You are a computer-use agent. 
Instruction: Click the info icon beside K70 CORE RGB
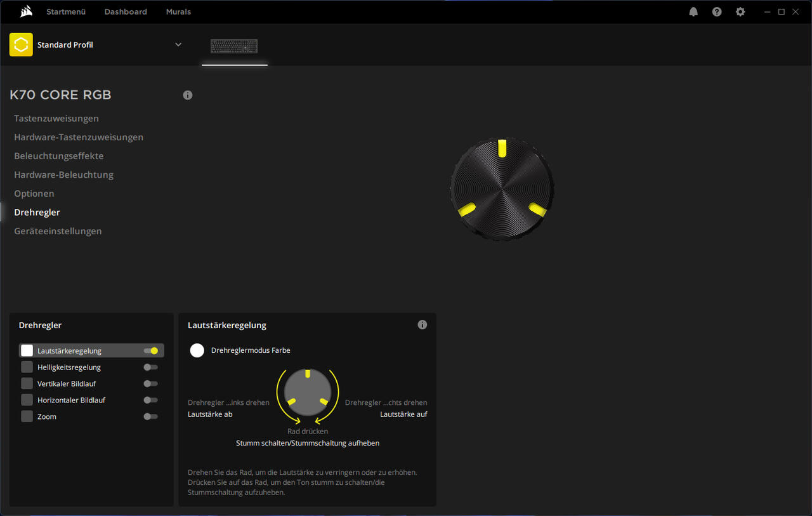tap(188, 95)
